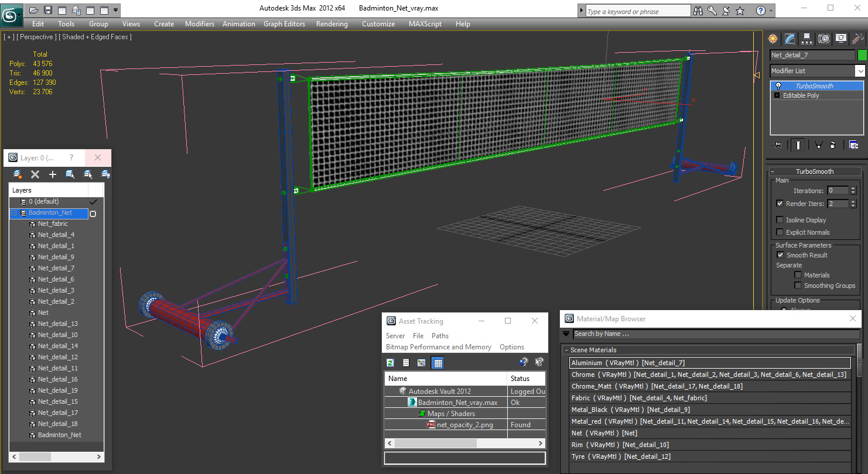Viewport: 868px width, 474px height.
Task: Collapse the TurboSmooth rollout header
Action: tap(814, 171)
